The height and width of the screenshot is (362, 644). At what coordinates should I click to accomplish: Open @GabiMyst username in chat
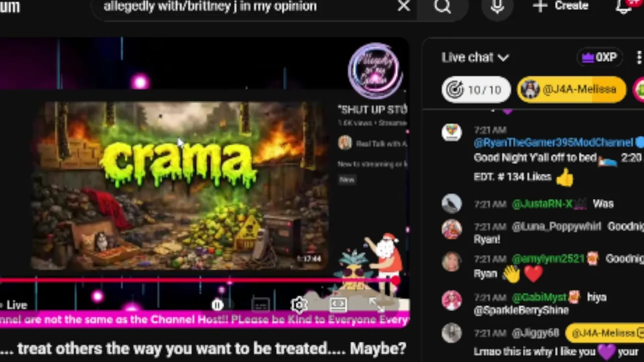tap(539, 298)
